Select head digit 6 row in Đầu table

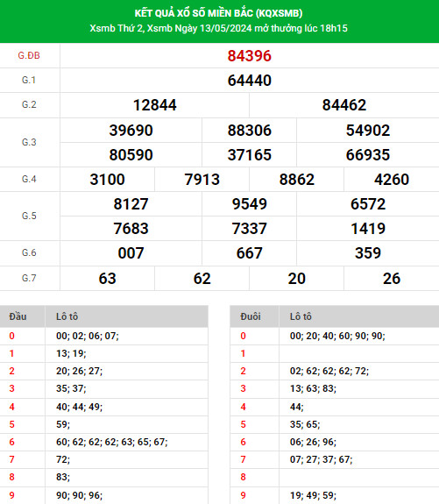click(103, 442)
